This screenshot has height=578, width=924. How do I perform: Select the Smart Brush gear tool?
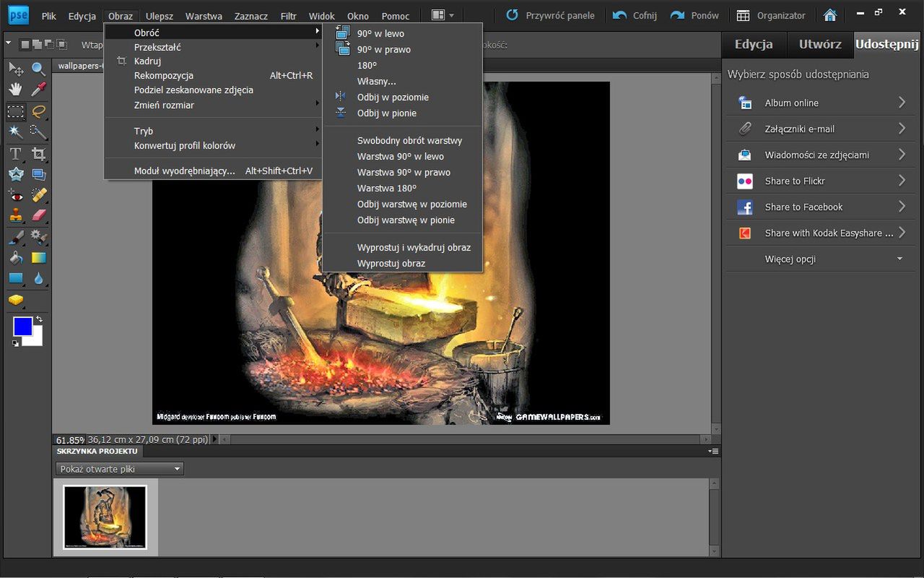(38, 237)
